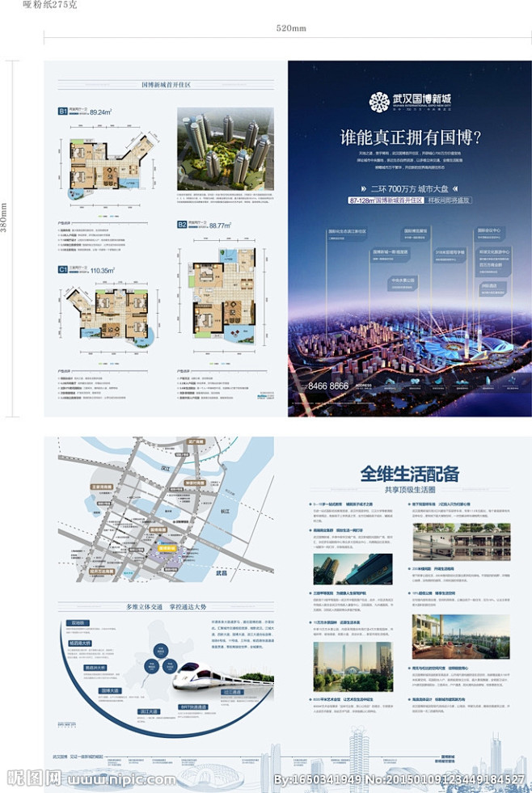Open the high-speed train image
The height and width of the screenshot is (793, 532).
coord(222,676)
